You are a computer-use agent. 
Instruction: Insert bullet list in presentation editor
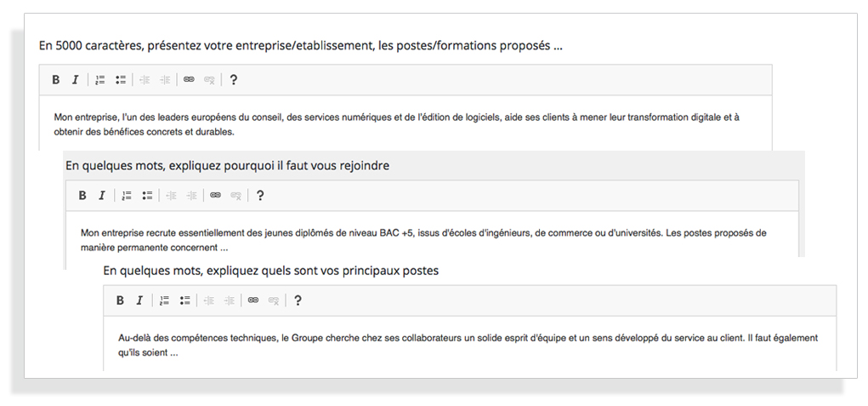click(121, 80)
